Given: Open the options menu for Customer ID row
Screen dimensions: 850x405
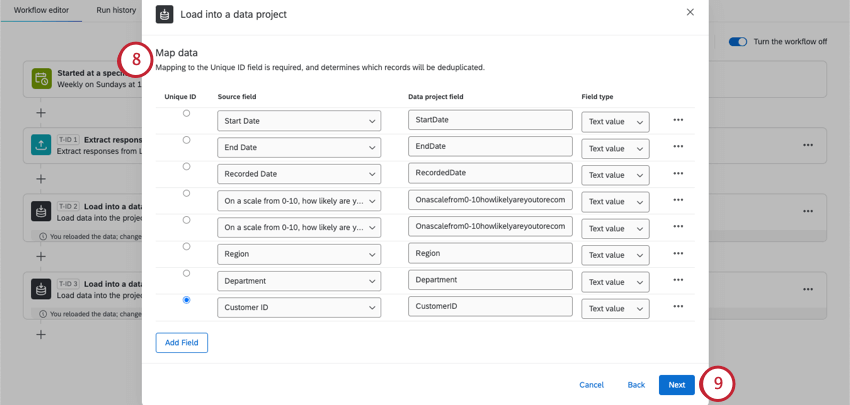Looking at the screenshot, I should [678, 307].
